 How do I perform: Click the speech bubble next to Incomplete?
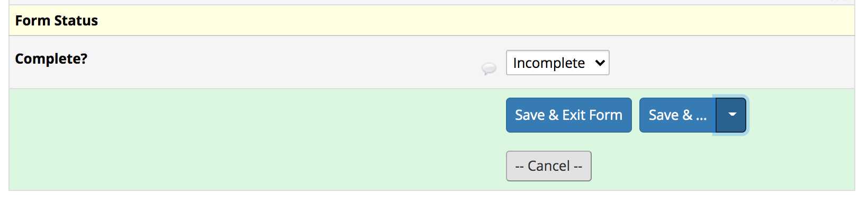489,68
